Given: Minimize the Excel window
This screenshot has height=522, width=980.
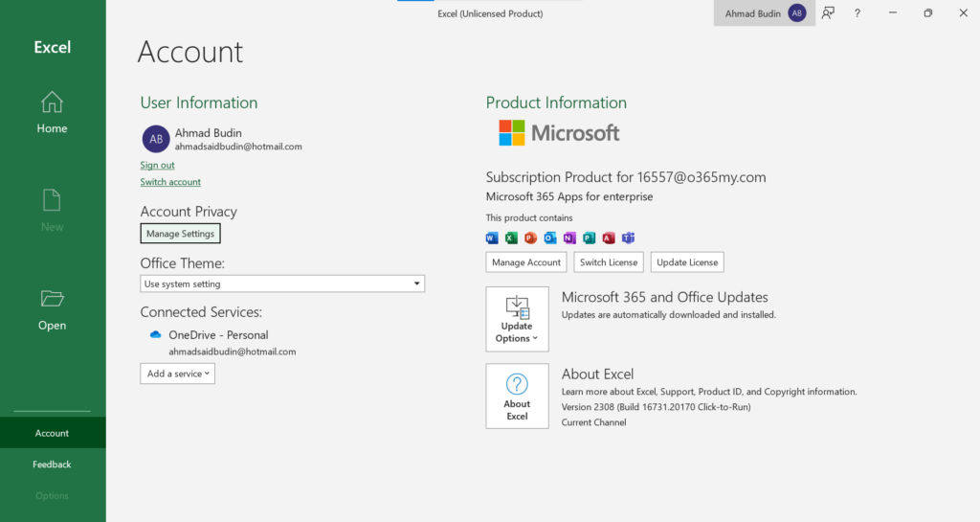Looking at the screenshot, I should point(893,13).
